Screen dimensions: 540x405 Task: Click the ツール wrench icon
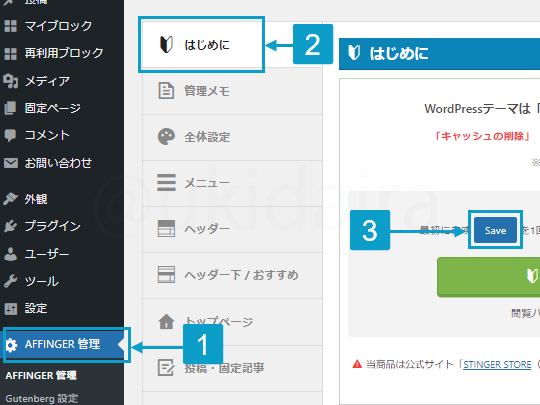click(10, 281)
